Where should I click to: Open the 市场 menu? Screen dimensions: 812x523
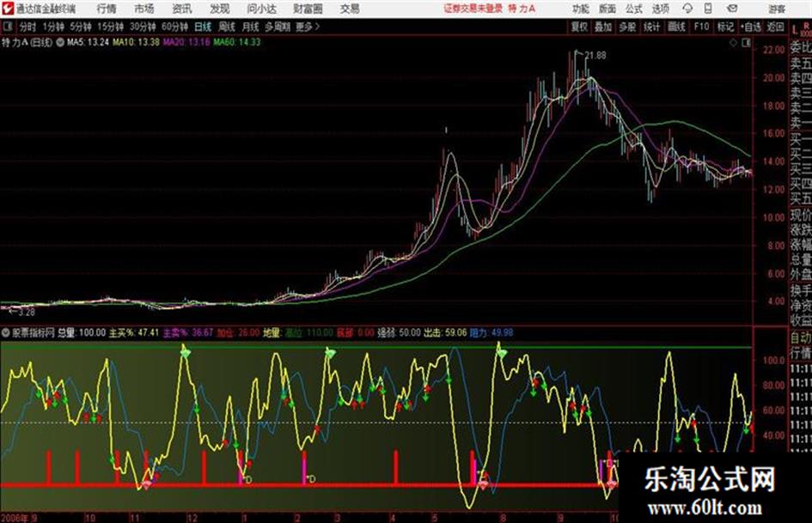click(x=144, y=9)
